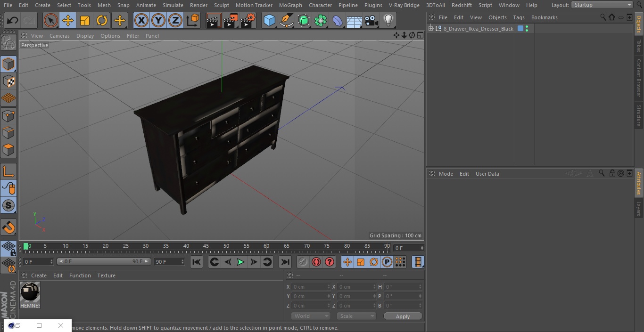This screenshot has height=332, width=644.
Task: Click the Undo arrow icon
Action: 13,20
